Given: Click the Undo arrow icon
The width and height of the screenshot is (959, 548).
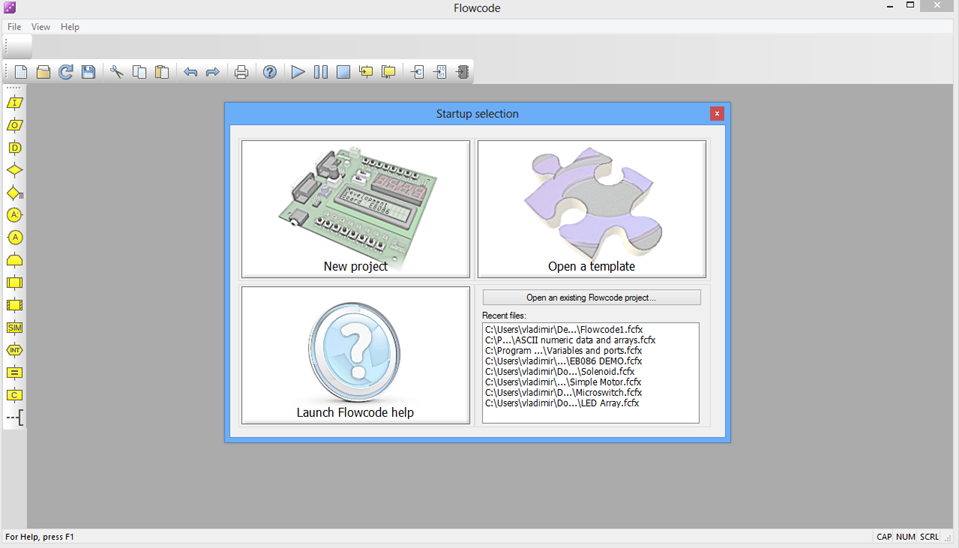Looking at the screenshot, I should coord(190,72).
